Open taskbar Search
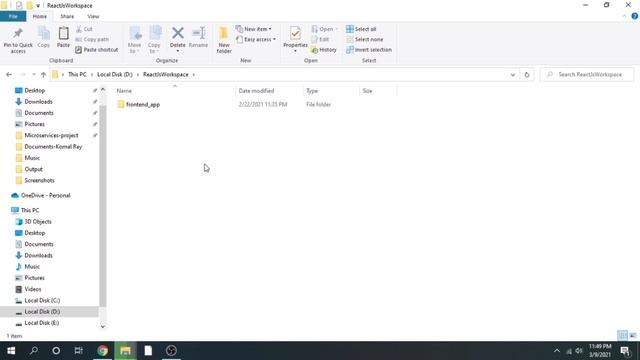The width and height of the screenshot is (640, 360). coord(34,351)
